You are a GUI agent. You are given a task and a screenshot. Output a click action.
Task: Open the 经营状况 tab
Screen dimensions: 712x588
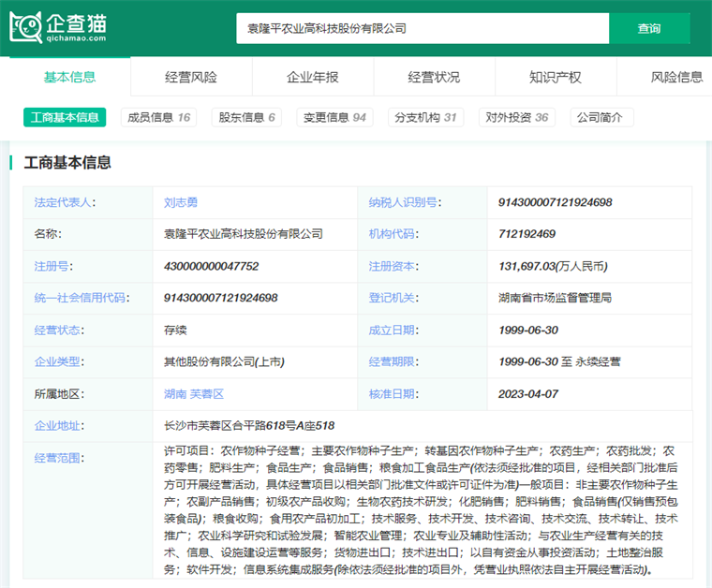pos(434,77)
